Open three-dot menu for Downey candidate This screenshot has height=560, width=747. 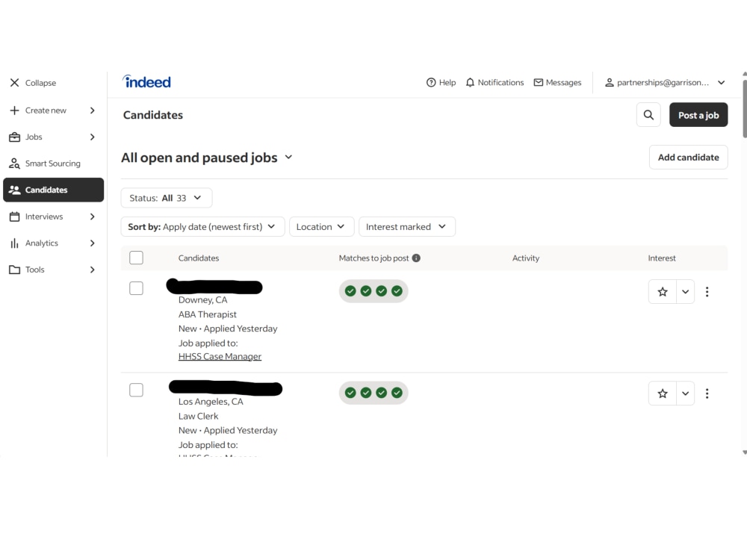point(707,291)
